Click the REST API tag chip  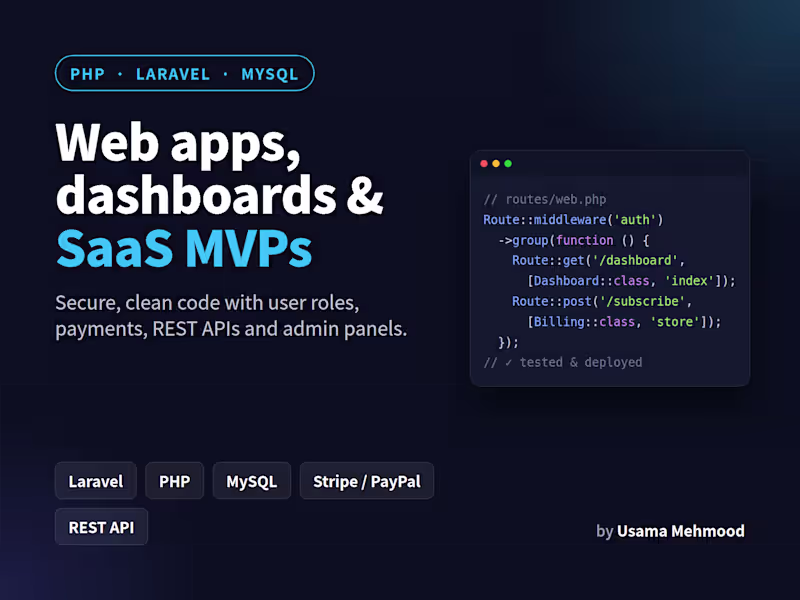click(x=102, y=527)
